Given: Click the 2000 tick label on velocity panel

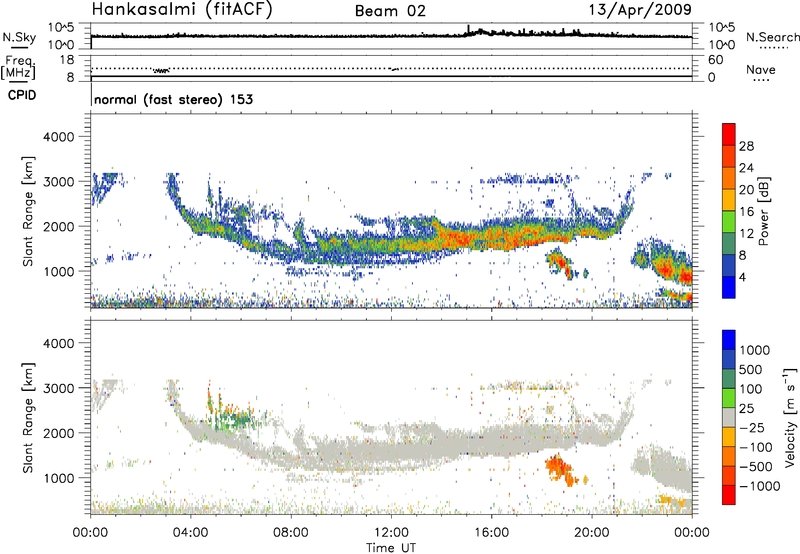Looking at the screenshot, I should [x=58, y=433].
